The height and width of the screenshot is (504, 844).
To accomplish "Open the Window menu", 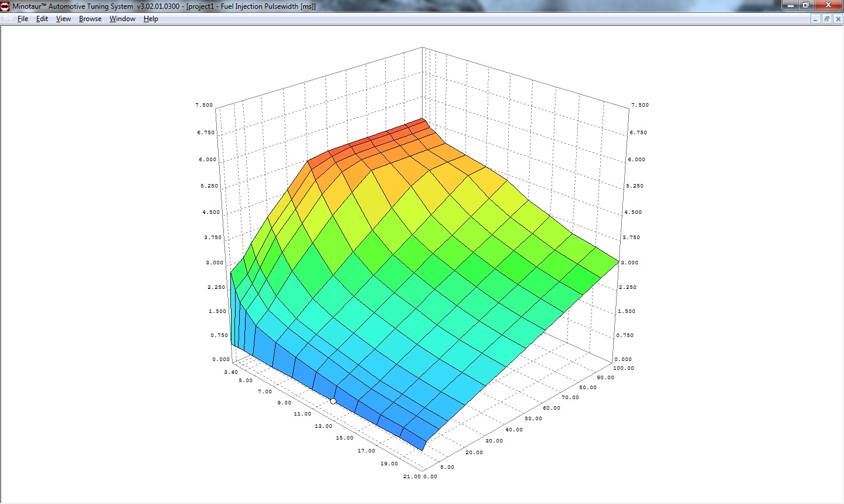I will click(x=122, y=19).
